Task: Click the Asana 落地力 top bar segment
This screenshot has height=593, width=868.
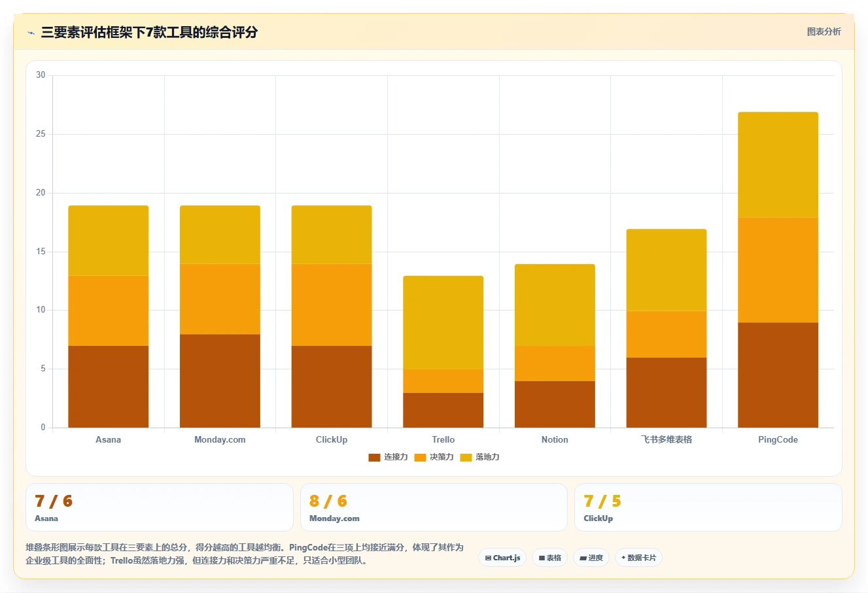Action: point(108,241)
